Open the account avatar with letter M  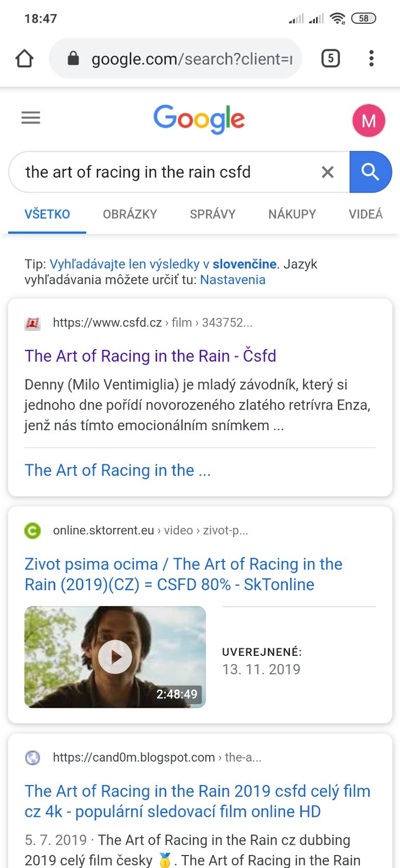click(369, 120)
